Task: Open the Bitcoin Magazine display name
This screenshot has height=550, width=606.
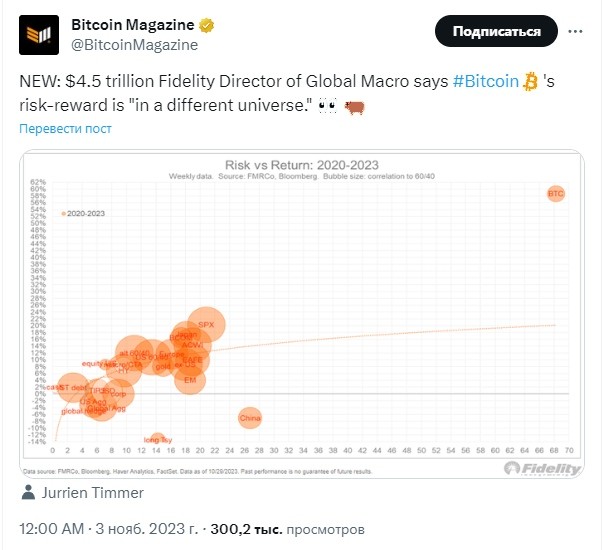Action: (133, 25)
